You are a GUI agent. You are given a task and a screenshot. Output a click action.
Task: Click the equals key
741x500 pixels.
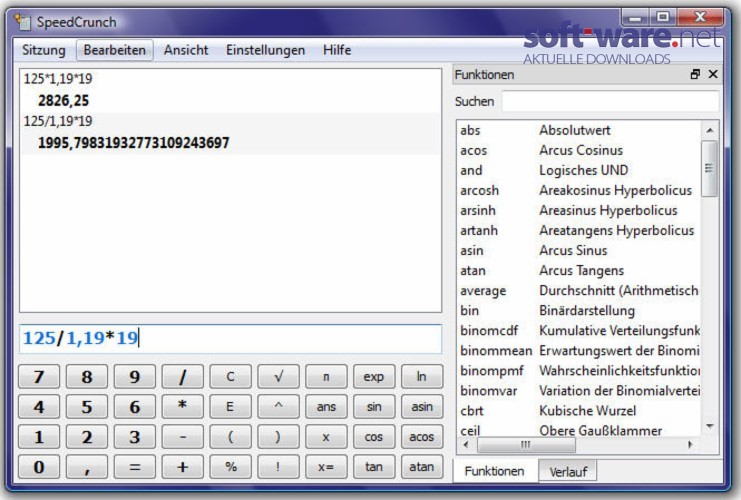click(x=135, y=467)
